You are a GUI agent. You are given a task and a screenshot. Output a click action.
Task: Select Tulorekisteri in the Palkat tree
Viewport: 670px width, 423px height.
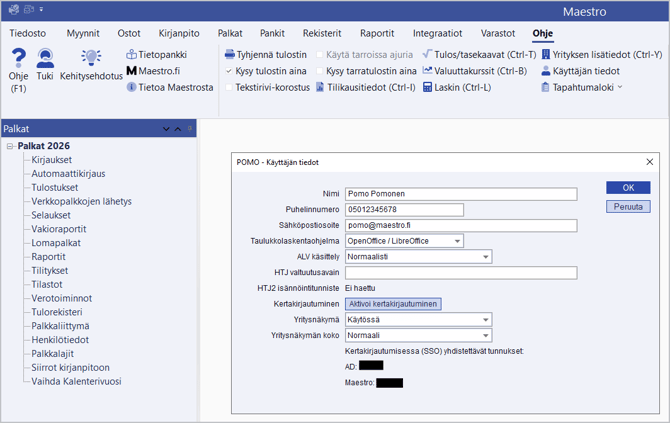(x=58, y=310)
